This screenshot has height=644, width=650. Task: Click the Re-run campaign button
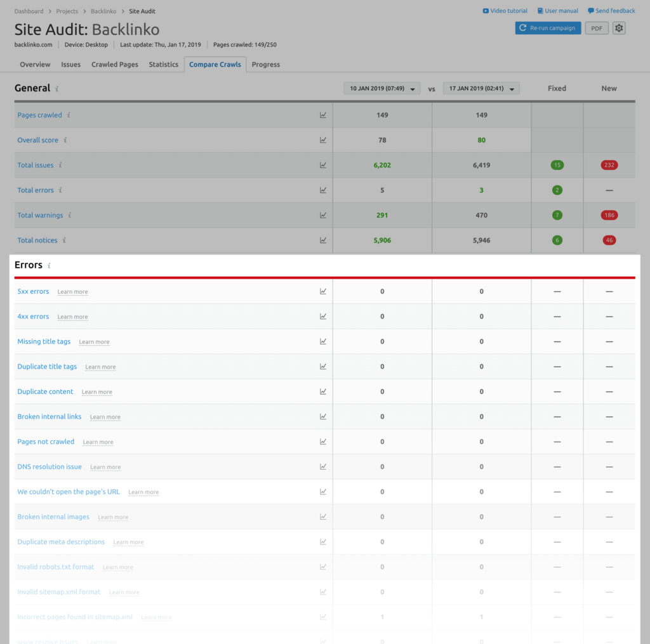click(x=547, y=28)
